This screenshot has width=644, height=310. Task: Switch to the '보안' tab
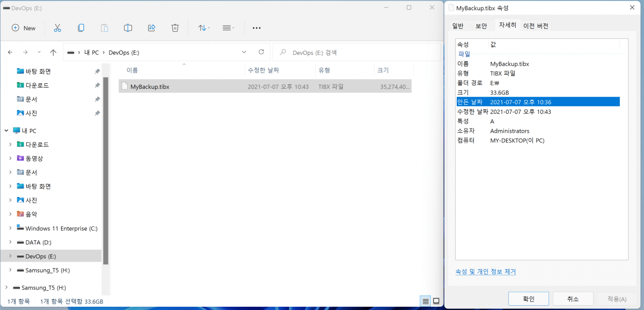pyautogui.click(x=481, y=26)
